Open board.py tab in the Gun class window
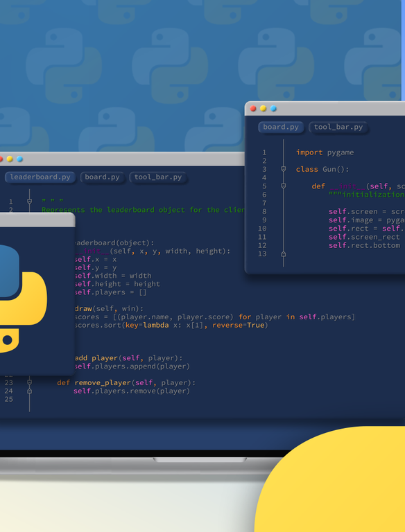 pyautogui.click(x=281, y=127)
